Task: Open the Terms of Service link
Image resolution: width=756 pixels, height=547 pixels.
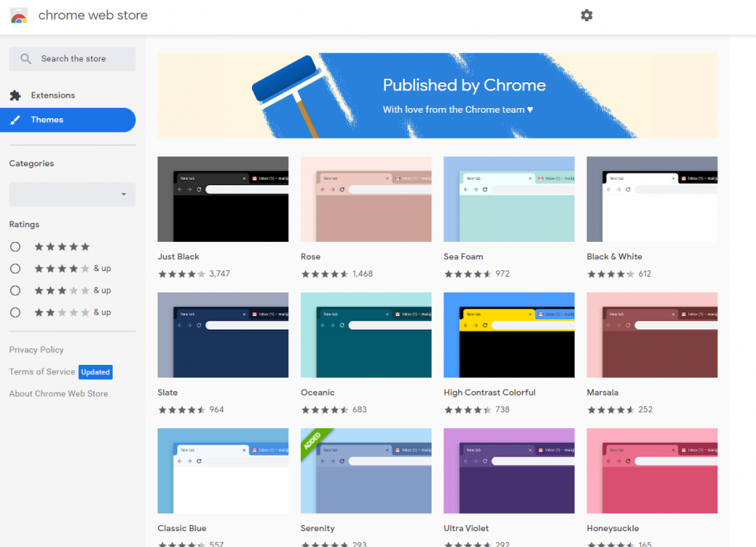Action: pyautogui.click(x=42, y=372)
